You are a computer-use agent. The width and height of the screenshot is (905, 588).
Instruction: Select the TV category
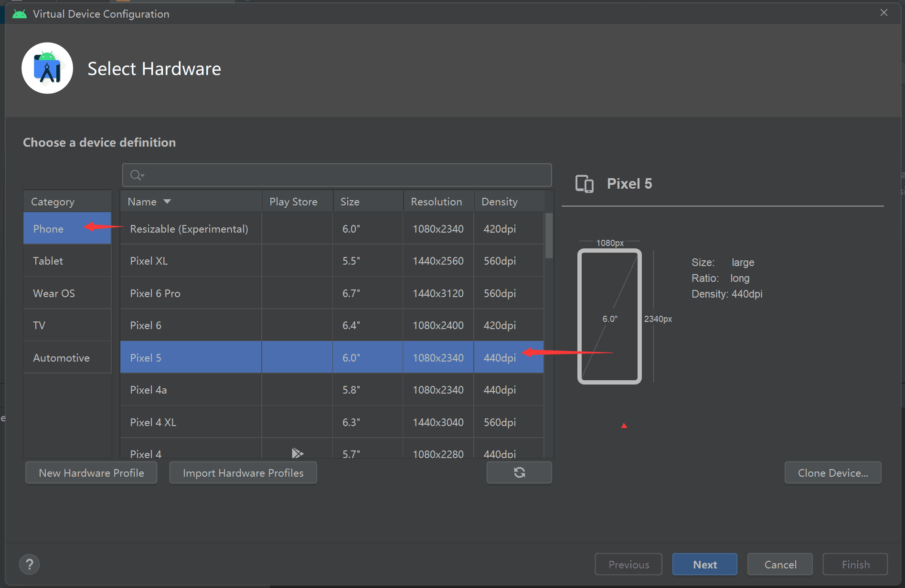(x=67, y=325)
